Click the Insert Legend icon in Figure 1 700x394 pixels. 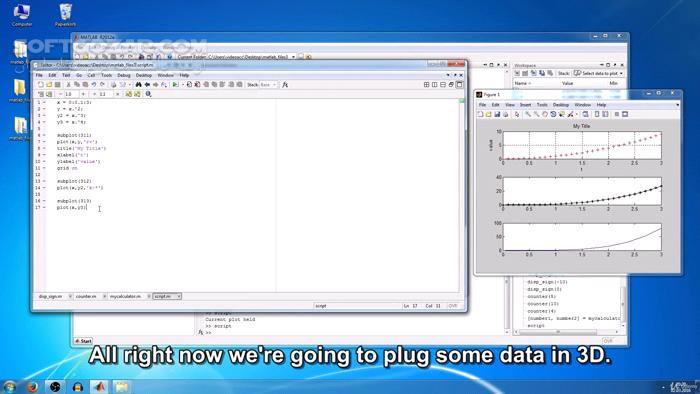[x=605, y=114]
